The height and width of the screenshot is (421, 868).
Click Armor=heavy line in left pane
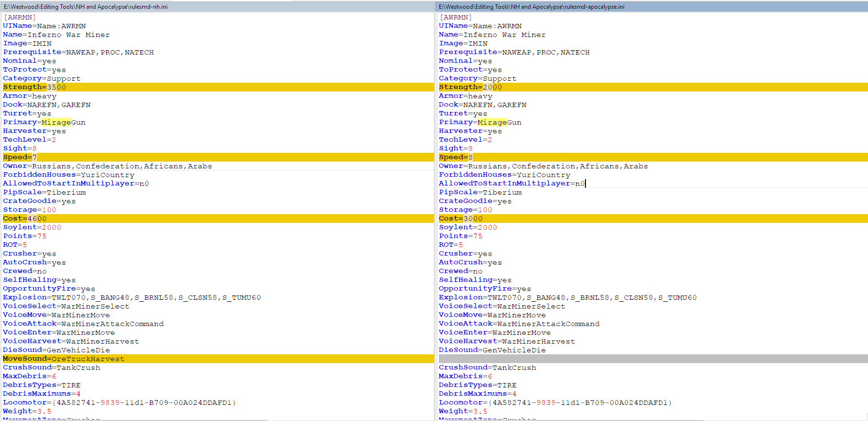pos(30,96)
